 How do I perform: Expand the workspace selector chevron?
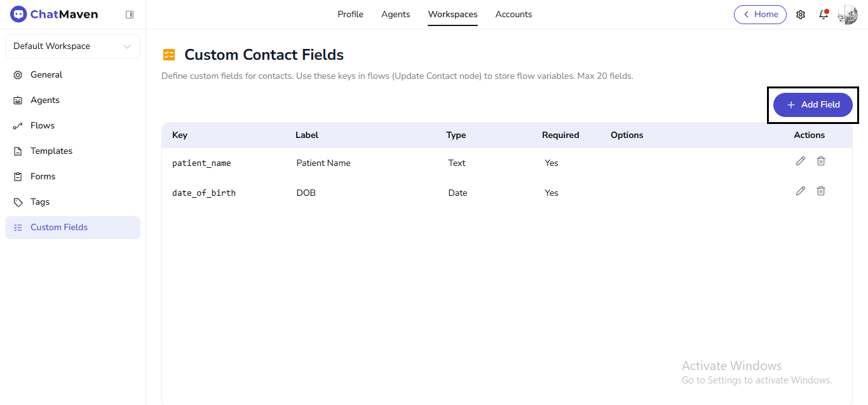(127, 46)
